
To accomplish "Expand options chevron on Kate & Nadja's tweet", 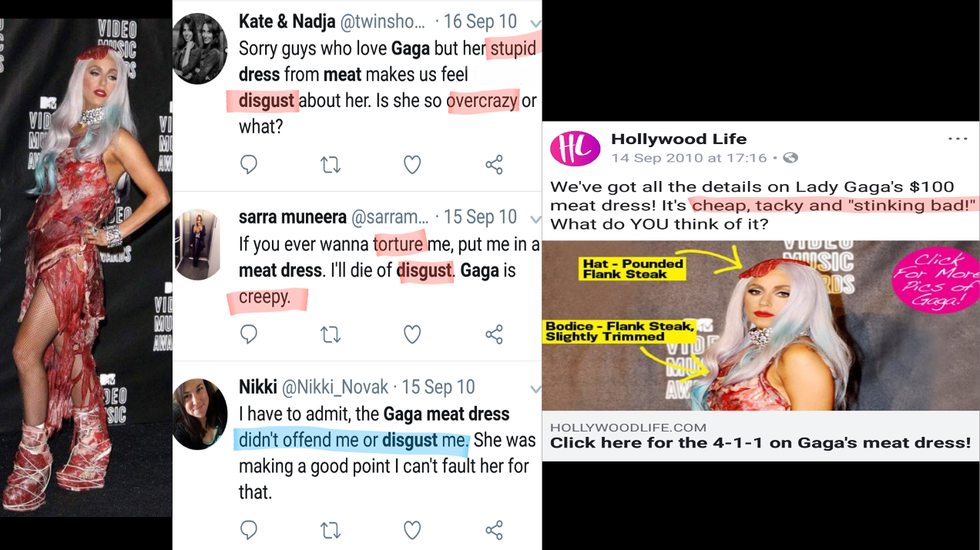I will click(535, 21).
